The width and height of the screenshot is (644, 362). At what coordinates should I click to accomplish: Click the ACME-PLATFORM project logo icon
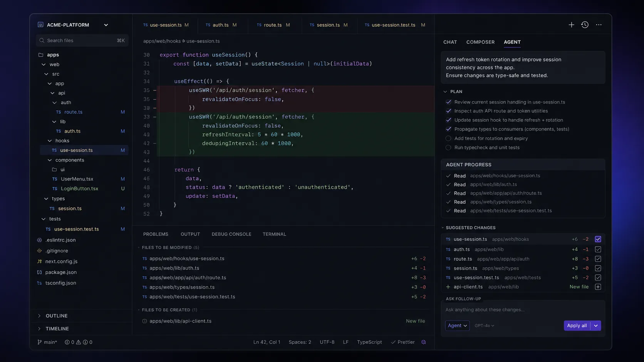tap(40, 25)
